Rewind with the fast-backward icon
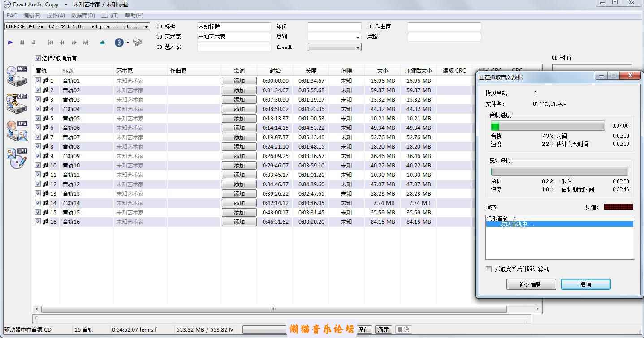This screenshot has width=644, height=338. click(62, 43)
